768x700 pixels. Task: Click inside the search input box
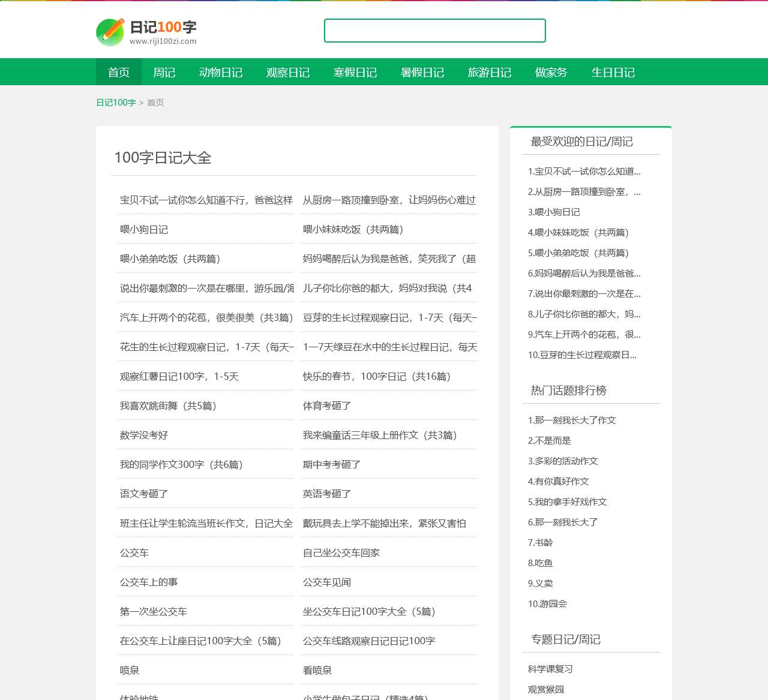[434, 30]
